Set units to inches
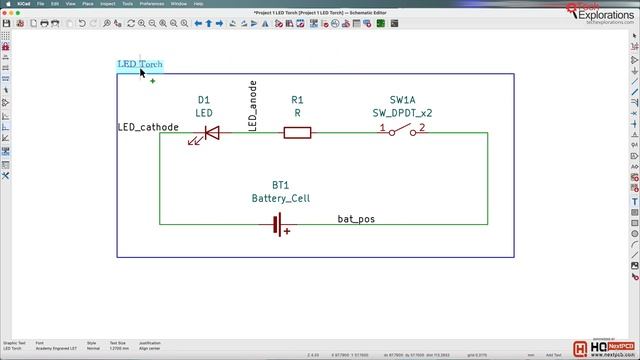The image size is (640, 360). [x=6, y=58]
